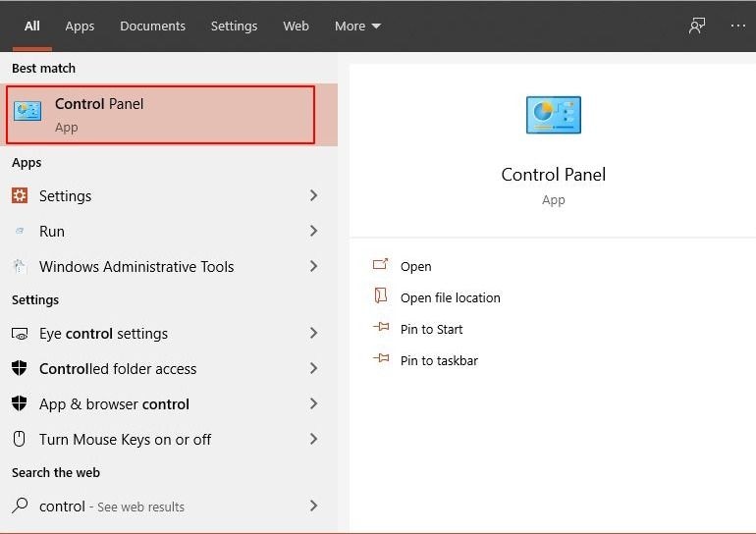Expand the Settings app result arrow
The width and height of the screenshot is (756, 534).
(314, 195)
